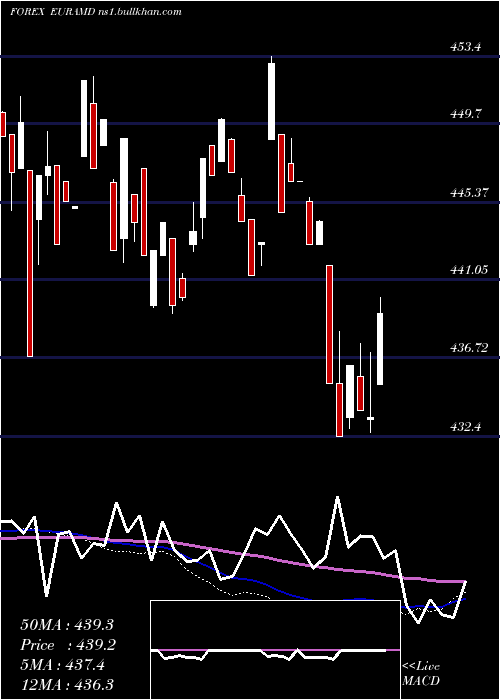
Task: Select the 445.37 price level label
Action: pos(469,193)
